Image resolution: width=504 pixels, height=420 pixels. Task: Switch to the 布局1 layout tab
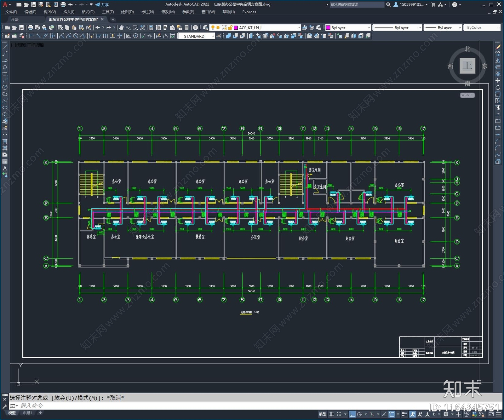[27, 413]
